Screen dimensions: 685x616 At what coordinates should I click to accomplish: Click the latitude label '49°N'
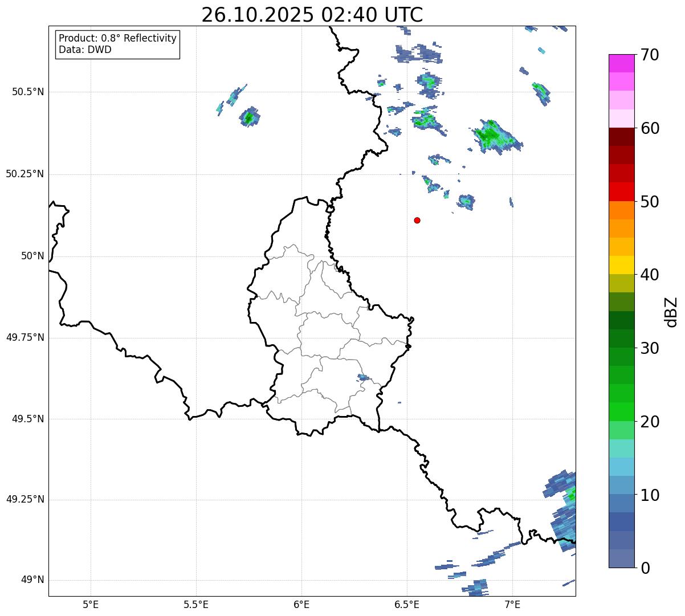(x=32, y=580)
